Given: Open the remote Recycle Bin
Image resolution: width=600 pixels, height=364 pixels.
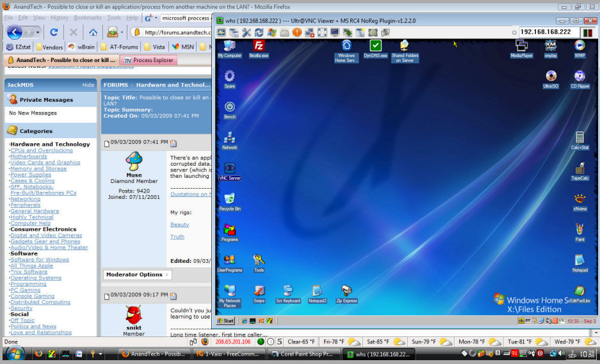Looking at the screenshot, I should [x=230, y=202].
